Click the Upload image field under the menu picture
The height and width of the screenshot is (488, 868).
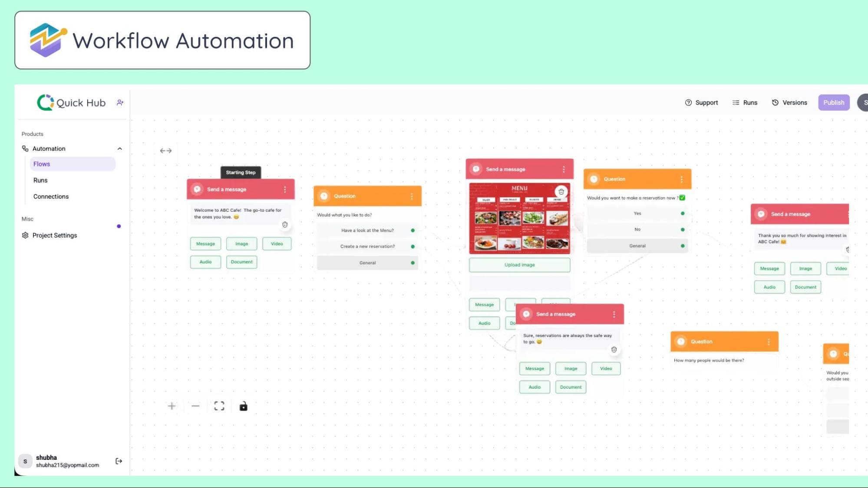(x=519, y=265)
